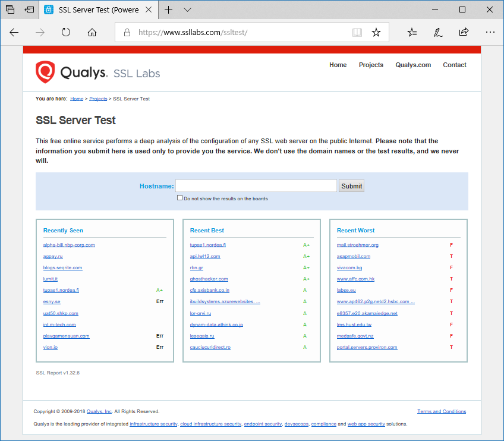Viewport: 504px width, 441px height.
Task: Open tupas1.nordea.fi in Recent Best
Action: pyautogui.click(x=208, y=245)
